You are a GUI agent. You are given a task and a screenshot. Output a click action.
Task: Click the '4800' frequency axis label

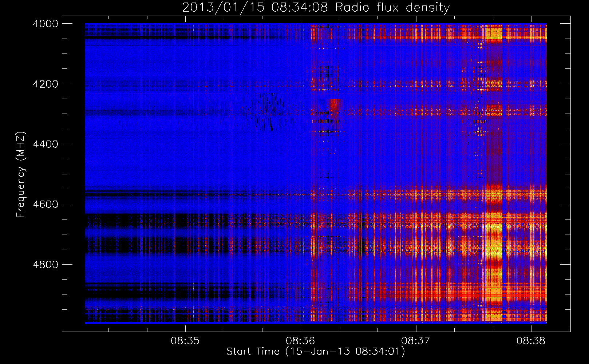(46, 265)
